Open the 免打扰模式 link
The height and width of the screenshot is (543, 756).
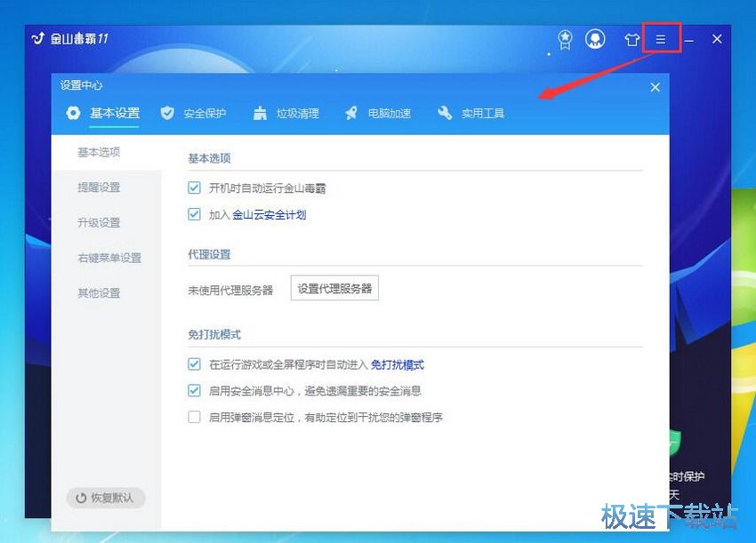pos(398,364)
